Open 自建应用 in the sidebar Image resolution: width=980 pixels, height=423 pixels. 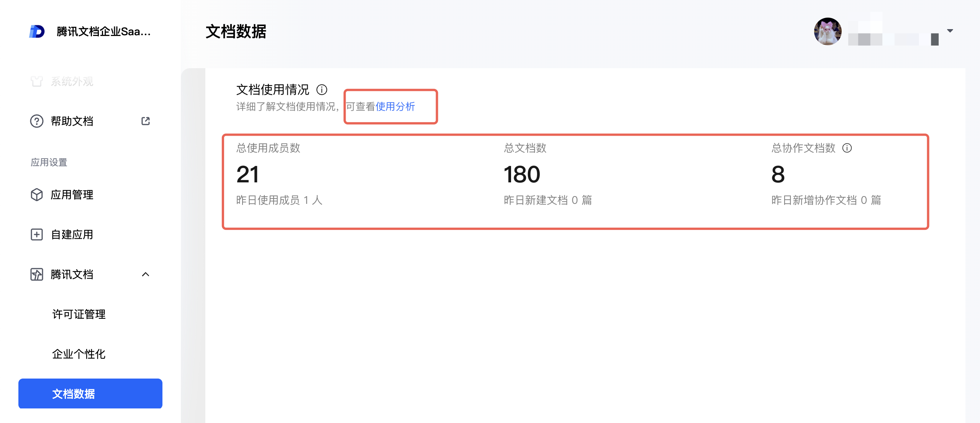click(x=72, y=234)
